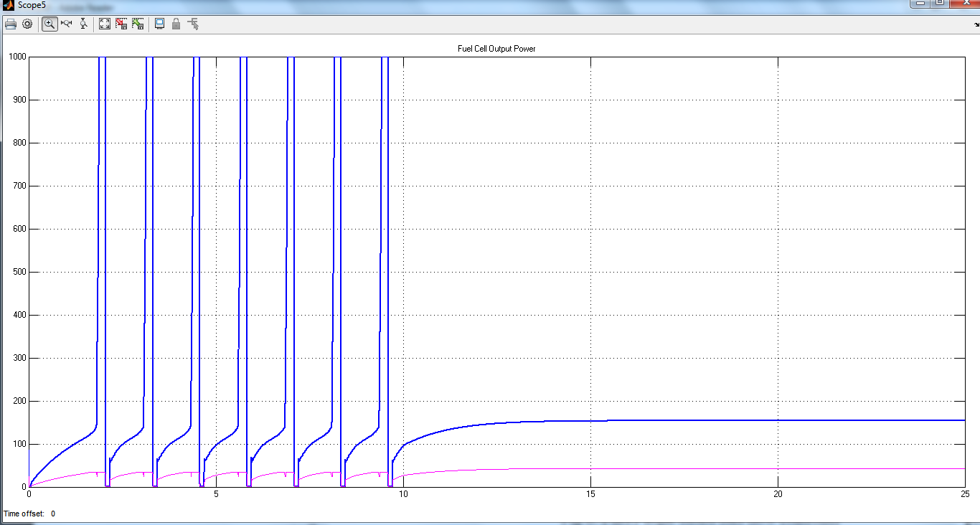Click the 1000 y-axis tick label
This screenshot has width=980, height=525.
click(17, 57)
